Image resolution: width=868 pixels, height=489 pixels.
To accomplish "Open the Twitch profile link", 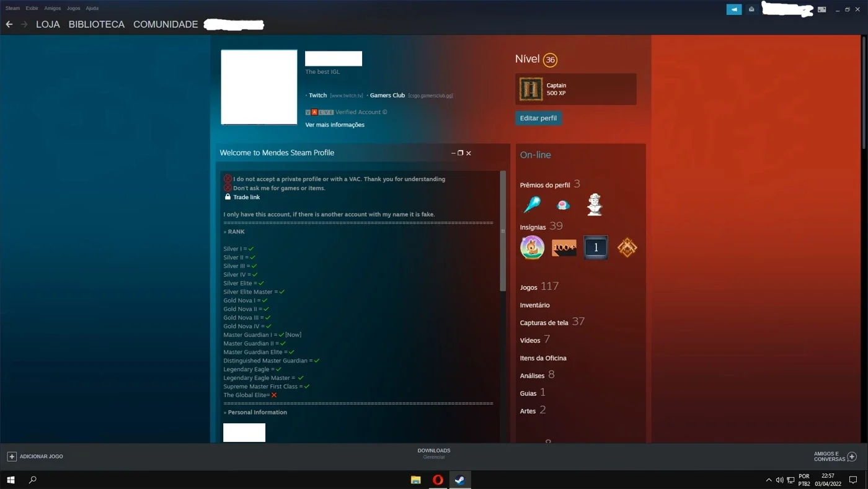I will click(317, 95).
